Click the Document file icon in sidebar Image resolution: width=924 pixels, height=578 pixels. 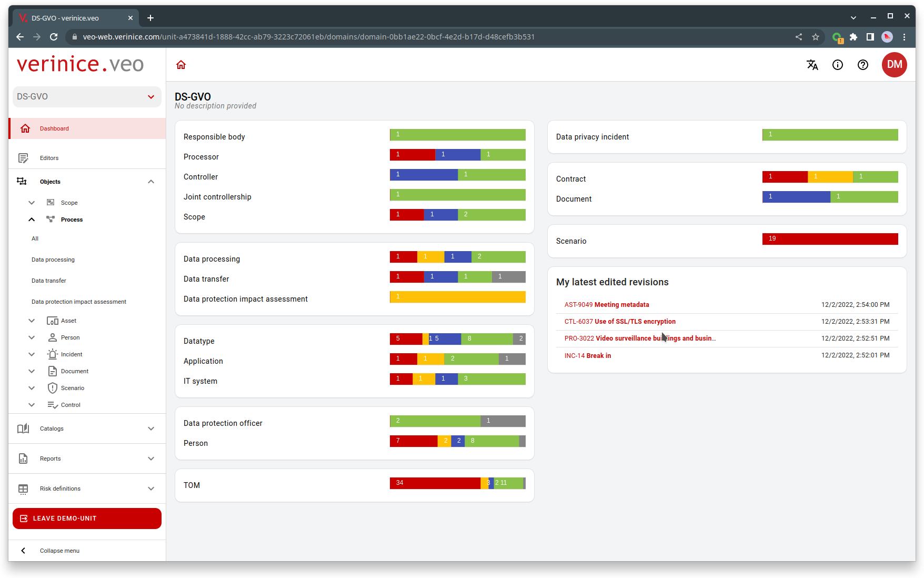[53, 371]
